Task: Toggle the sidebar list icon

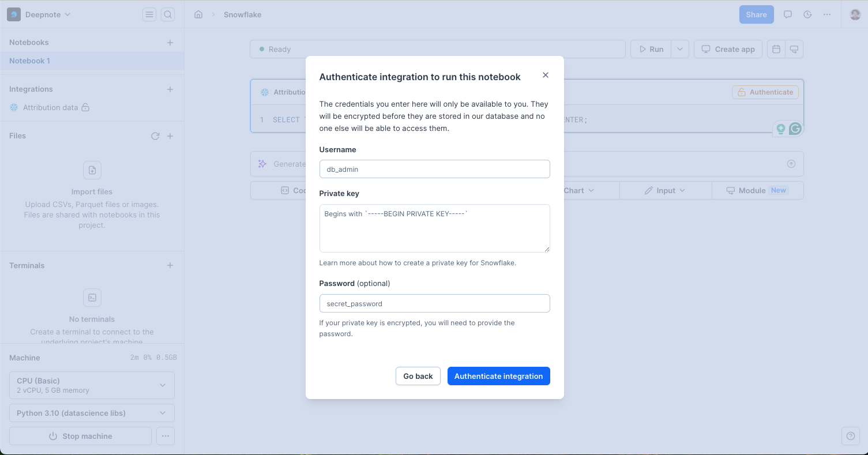Action: point(149,14)
